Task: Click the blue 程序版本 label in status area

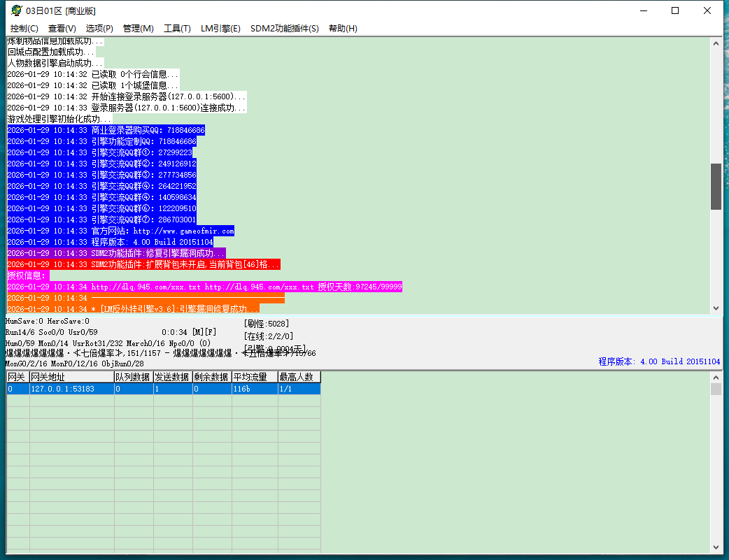Action: pyautogui.click(x=659, y=361)
